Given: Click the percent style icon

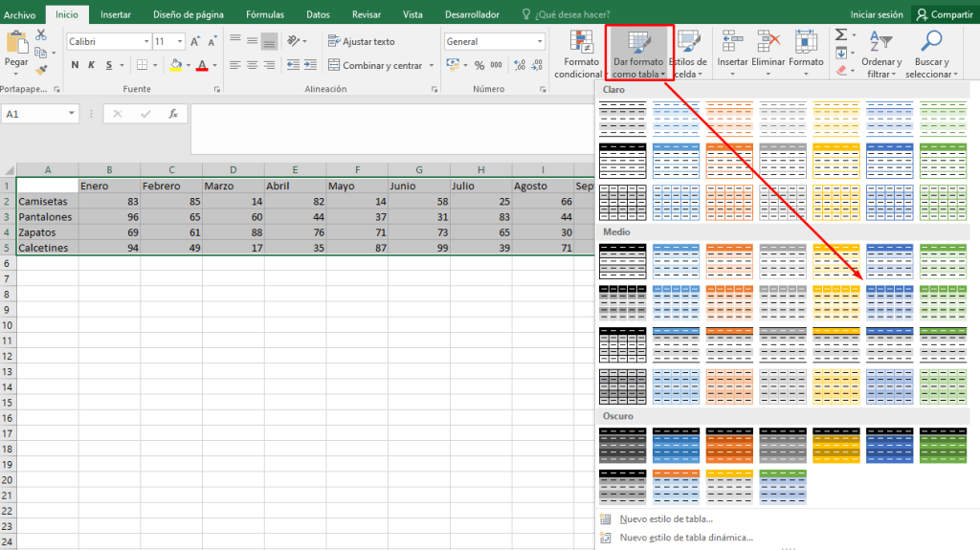Looking at the screenshot, I should pyautogui.click(x=478, y=65).
